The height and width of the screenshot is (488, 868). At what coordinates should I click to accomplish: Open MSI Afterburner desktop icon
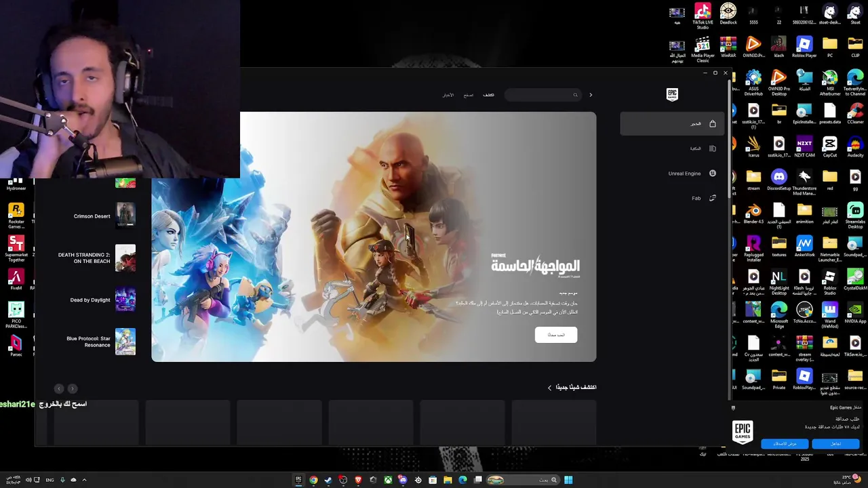pos(830,83)
